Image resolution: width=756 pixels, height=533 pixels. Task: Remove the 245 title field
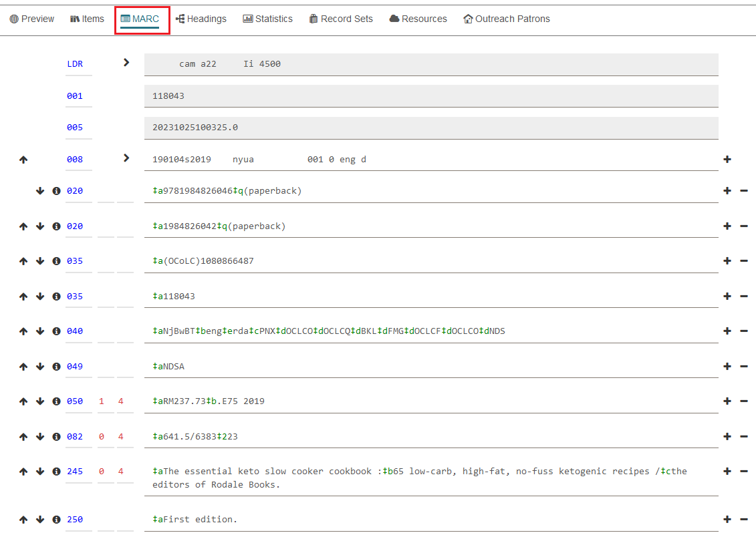coord(744,472)
